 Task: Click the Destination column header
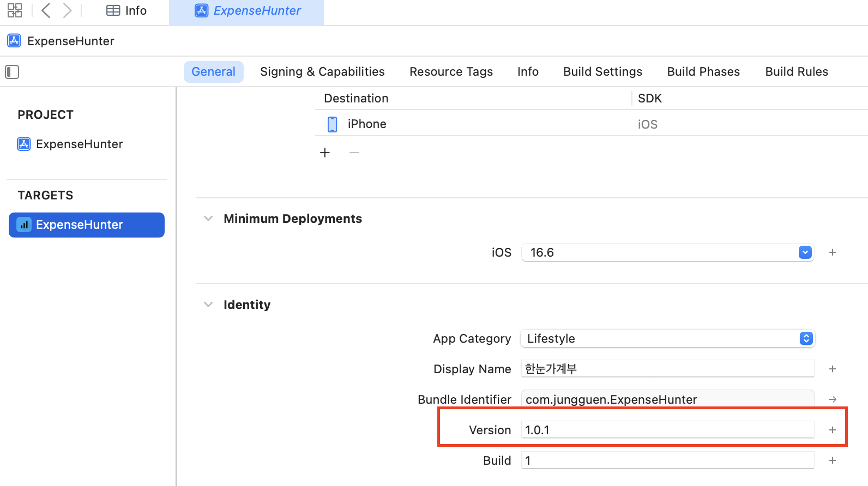pos(356,98)
